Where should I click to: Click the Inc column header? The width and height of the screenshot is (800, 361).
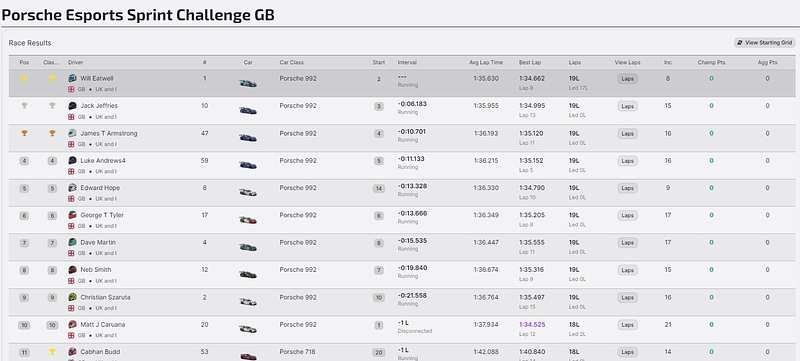point(667,62)
